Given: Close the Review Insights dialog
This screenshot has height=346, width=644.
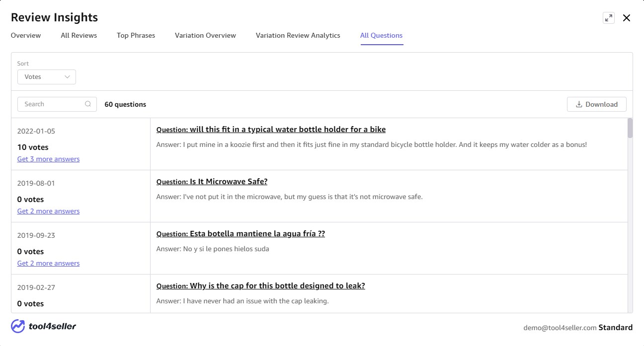Looking at the screenshot, I should (x=627, y=18).
